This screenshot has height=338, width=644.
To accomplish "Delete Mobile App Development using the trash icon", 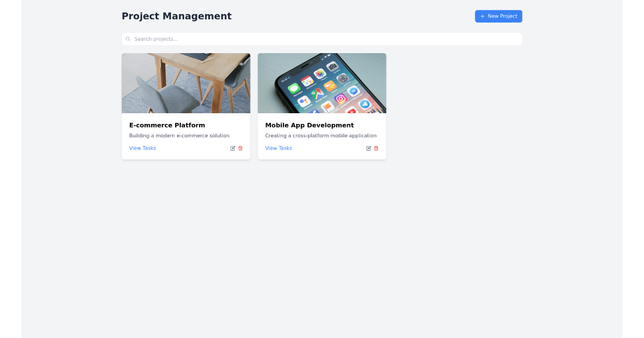I will coord(376,148).
